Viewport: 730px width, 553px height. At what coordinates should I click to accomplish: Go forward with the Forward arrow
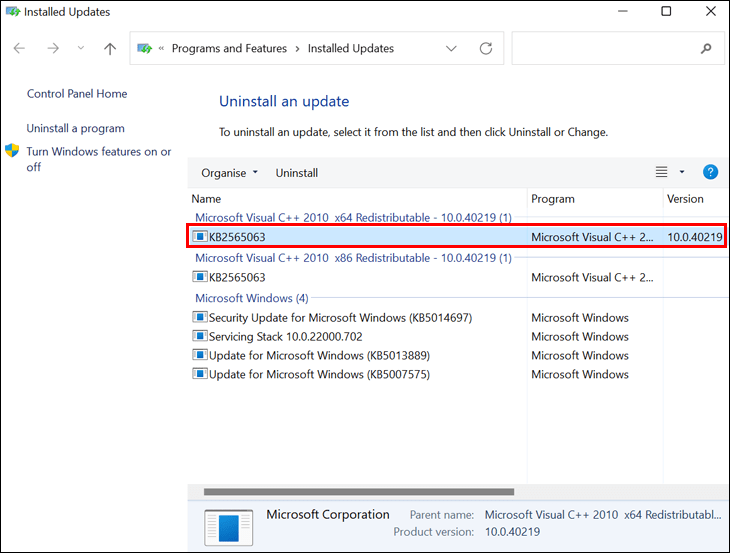coord(53,48)
